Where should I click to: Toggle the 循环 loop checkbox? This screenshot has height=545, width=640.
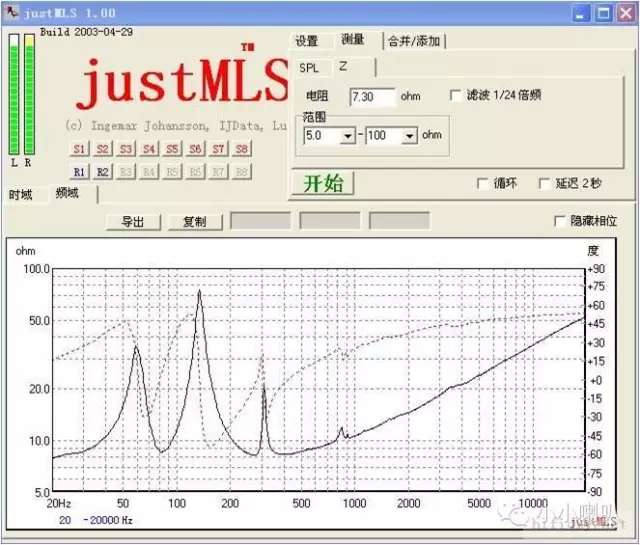tap(484, 184)
